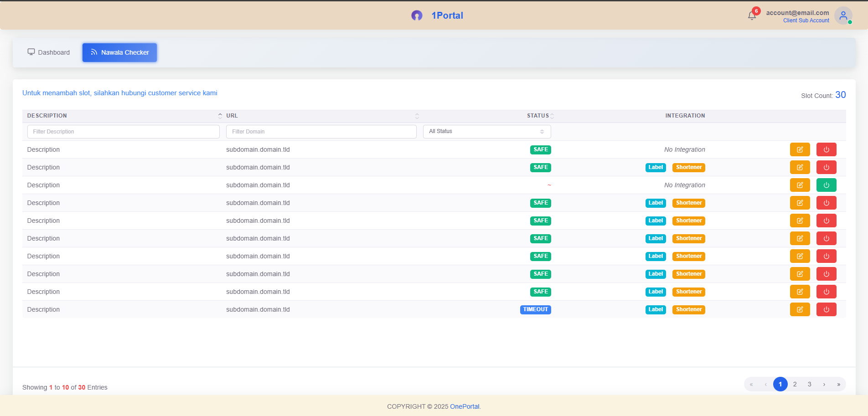Toggle power off for the TIMEOUT entry
The width and height of the screenshot is (868, 416).
[826, 309]
